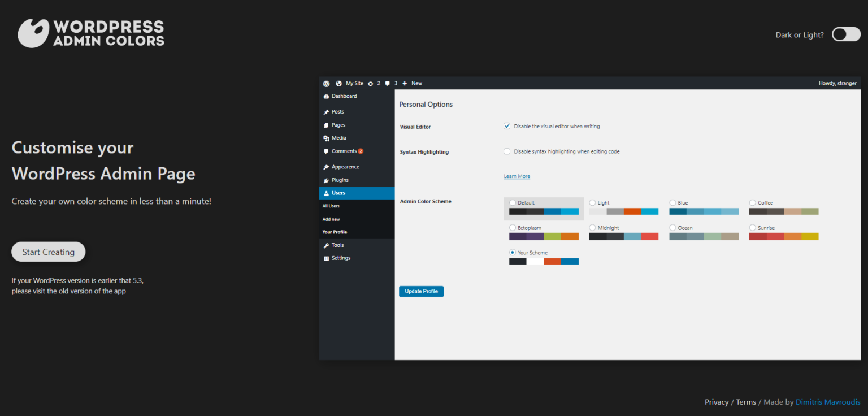Image resolution: width=868 pixels, height=416 pixels.
Task: Click the Dashboard gauge icon
Action: [326, 97]
